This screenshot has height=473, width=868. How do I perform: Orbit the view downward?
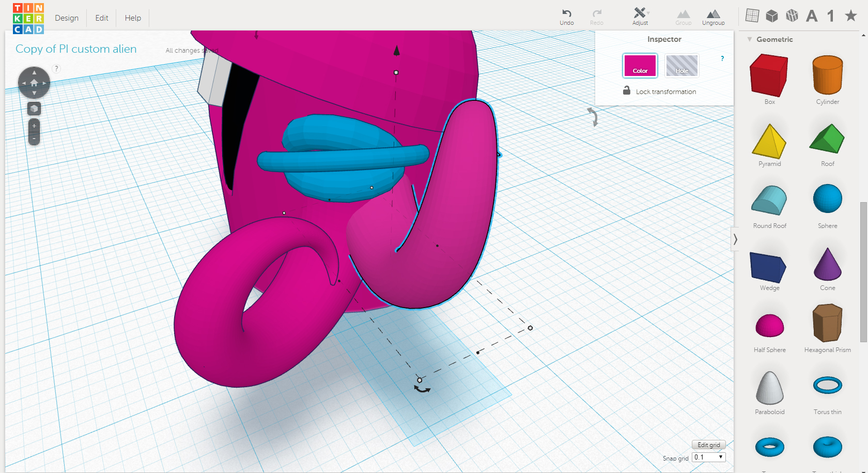point(34,93)
